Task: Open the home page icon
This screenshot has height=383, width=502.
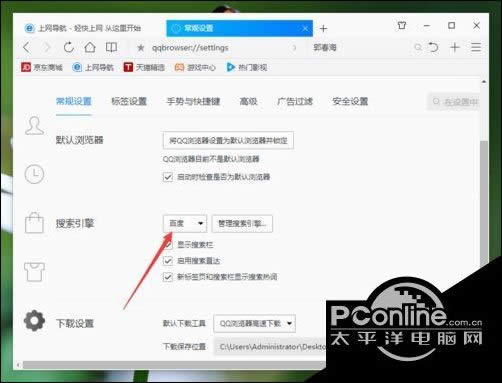Action: point(90,47)
